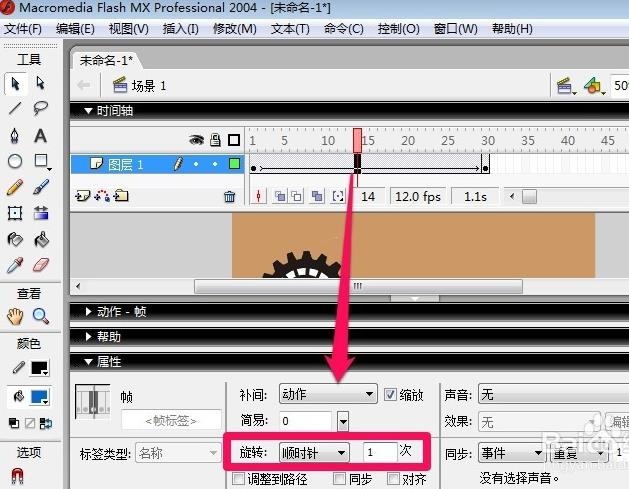629x489 pixels.
Task: Open the 重复 repeat dropdown
Action: coord(579,453)
